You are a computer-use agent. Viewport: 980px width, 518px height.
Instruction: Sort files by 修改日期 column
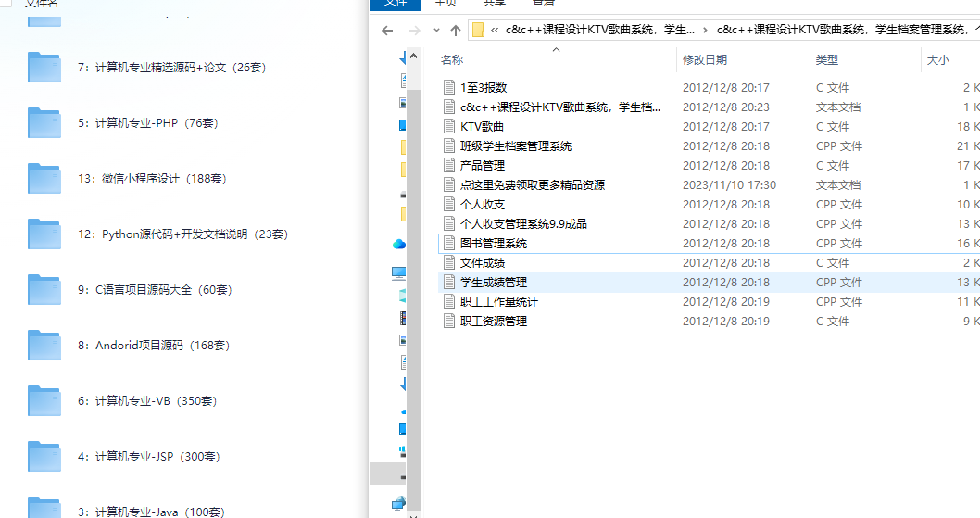point(705,60)
